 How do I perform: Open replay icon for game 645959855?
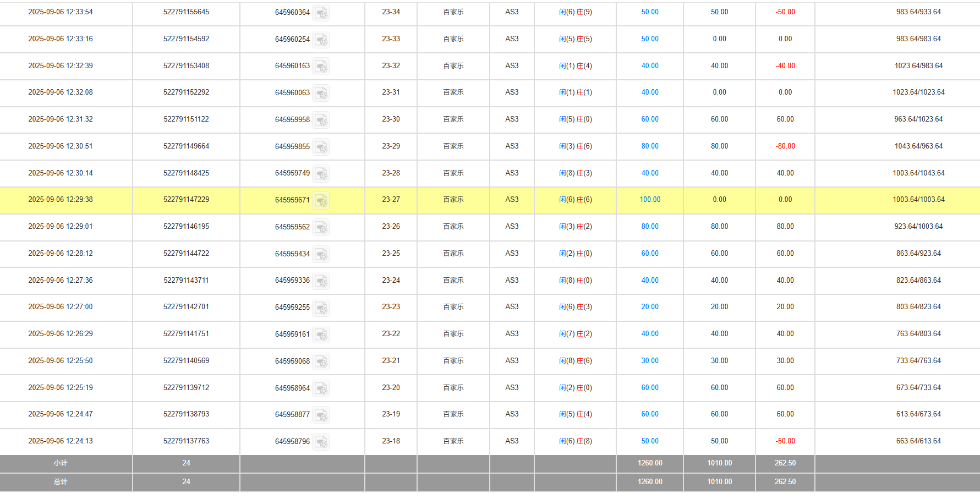coord(321,147)
